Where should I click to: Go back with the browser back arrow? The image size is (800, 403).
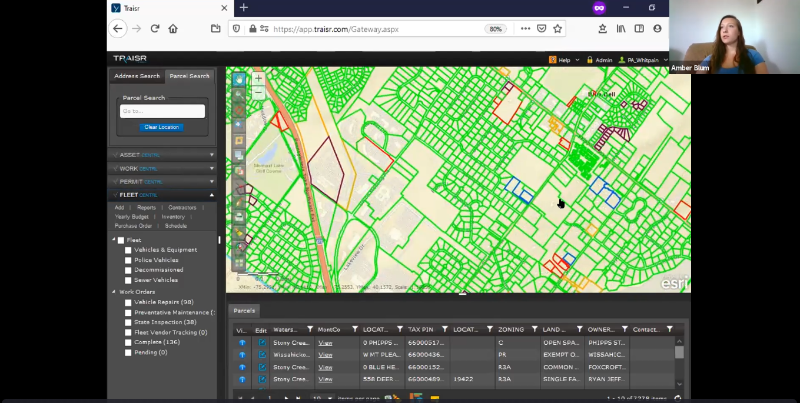coord(118,29)
